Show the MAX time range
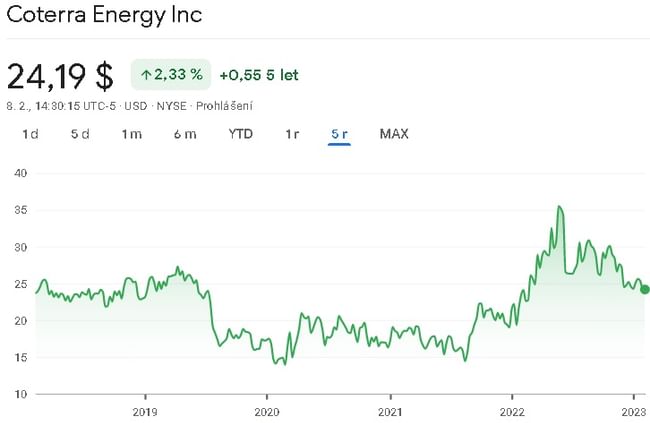 [394, 134]
